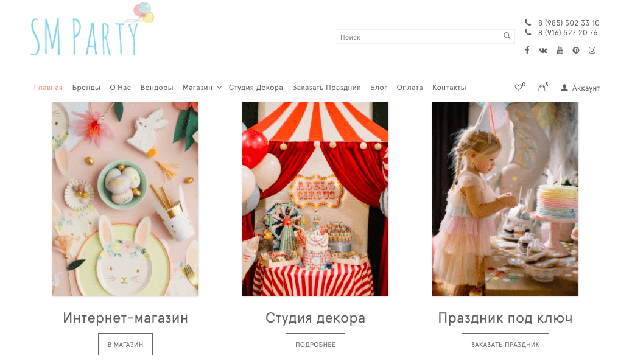Click the Интернет-магазин heading

125,318
